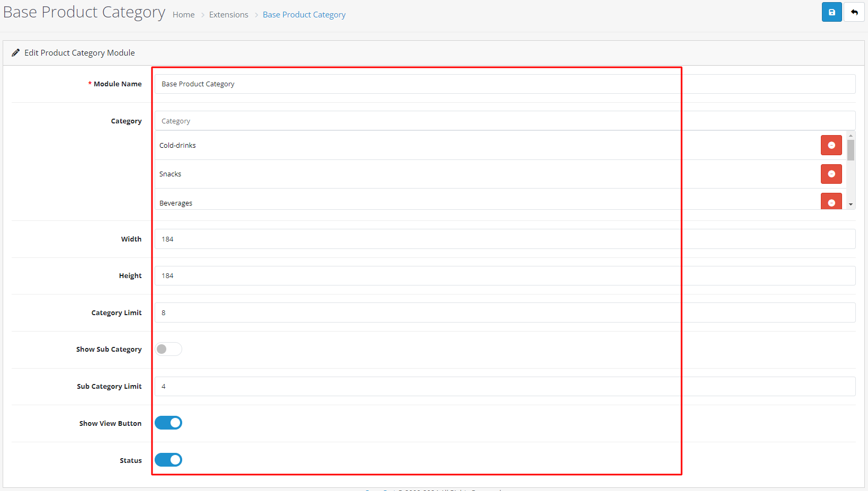
Task: Disable the Status toggle switch
Action: coord(168,460)
